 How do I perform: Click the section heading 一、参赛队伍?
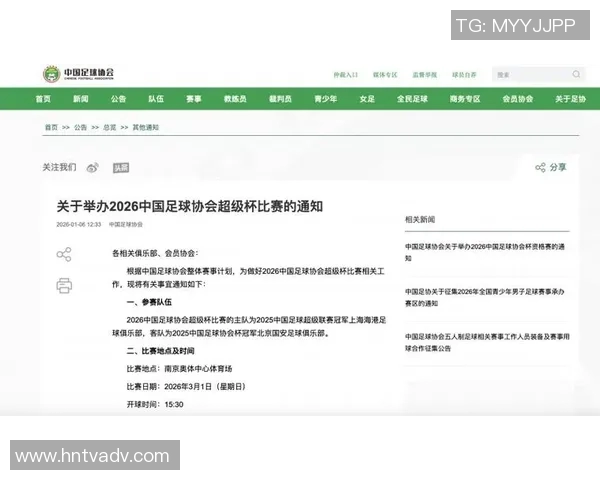tap(149, 302)
